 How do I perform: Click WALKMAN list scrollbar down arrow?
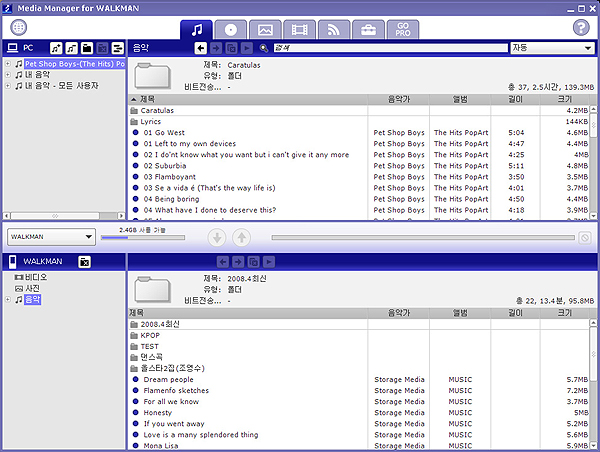(x=593, y=445)
